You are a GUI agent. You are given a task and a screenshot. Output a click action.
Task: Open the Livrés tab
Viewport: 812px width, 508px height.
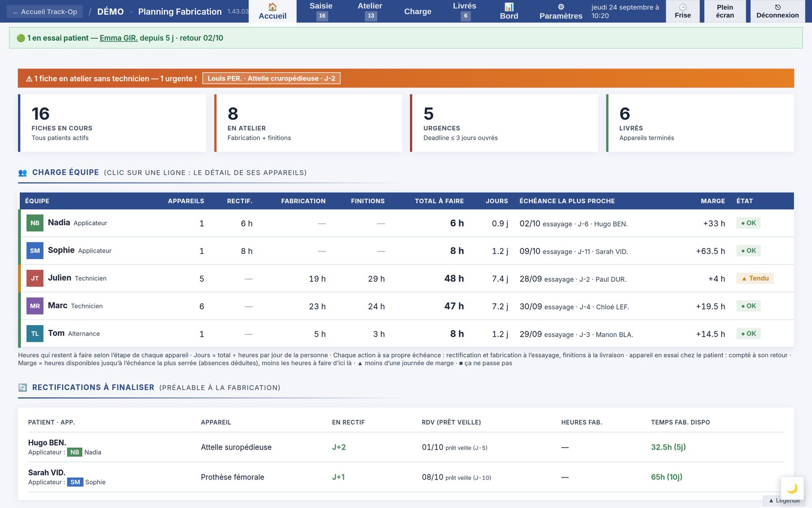point(464,11)
